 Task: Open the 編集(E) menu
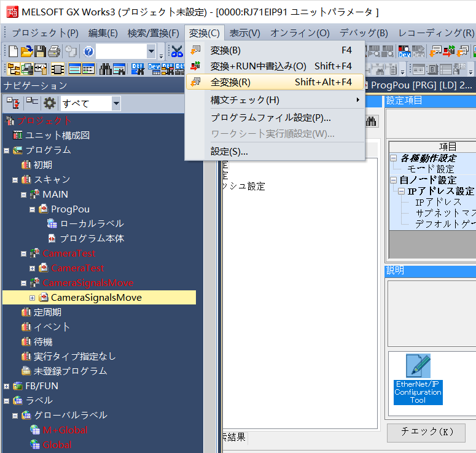[x=103, y=33]
